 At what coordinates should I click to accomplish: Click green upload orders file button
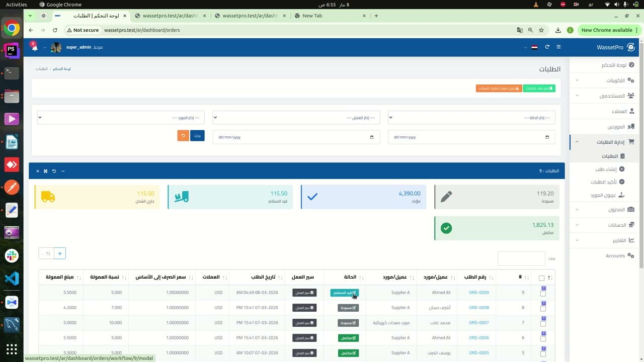pos(539,88)
